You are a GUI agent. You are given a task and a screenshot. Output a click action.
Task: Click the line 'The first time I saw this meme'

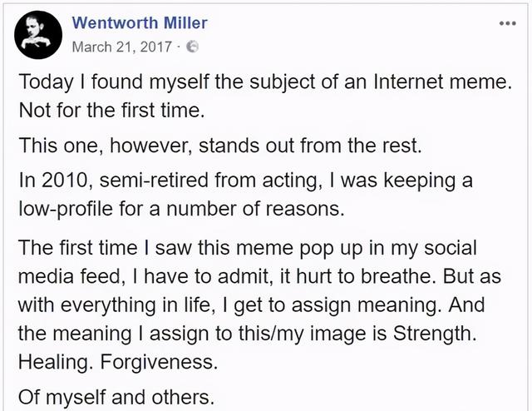click(248, 248)
